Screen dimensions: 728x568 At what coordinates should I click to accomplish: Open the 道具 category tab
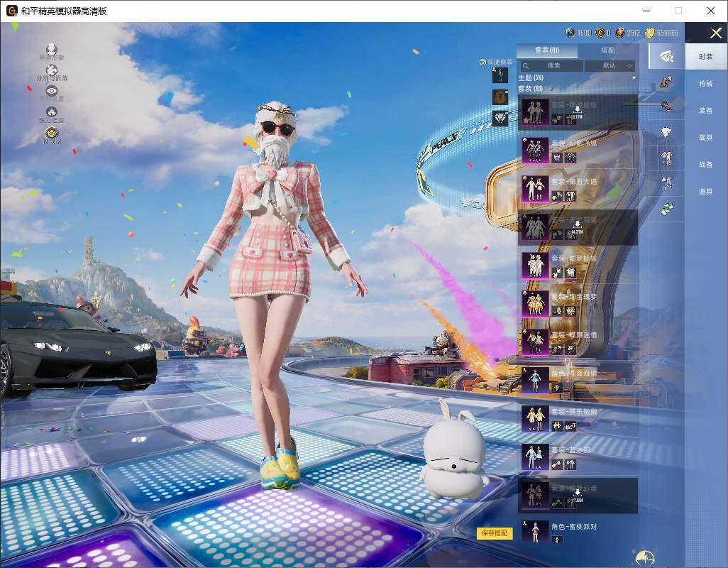pos(706,192)
